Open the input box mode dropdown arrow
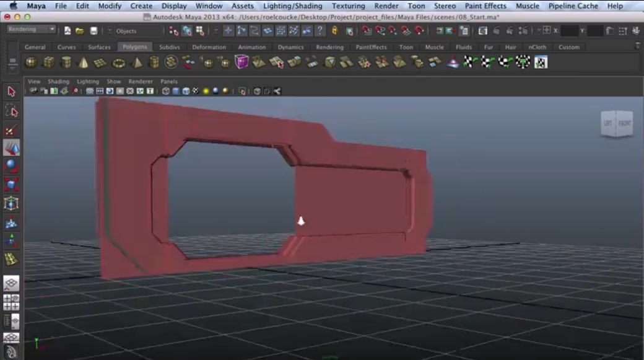This screenshot has width=644, height=360. click(x=539, y=30)
